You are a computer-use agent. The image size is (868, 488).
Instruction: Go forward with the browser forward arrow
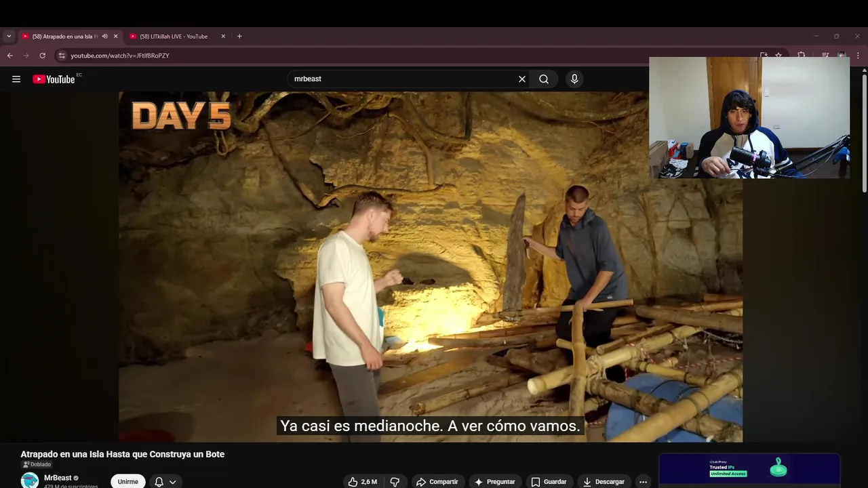pyautogui.click(x=26, y=56)
